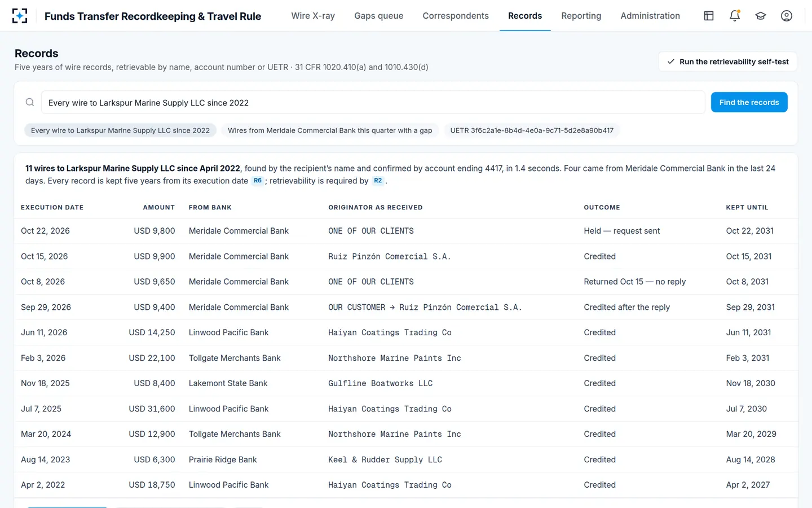Click the search magnifier icon

[30, 102]
